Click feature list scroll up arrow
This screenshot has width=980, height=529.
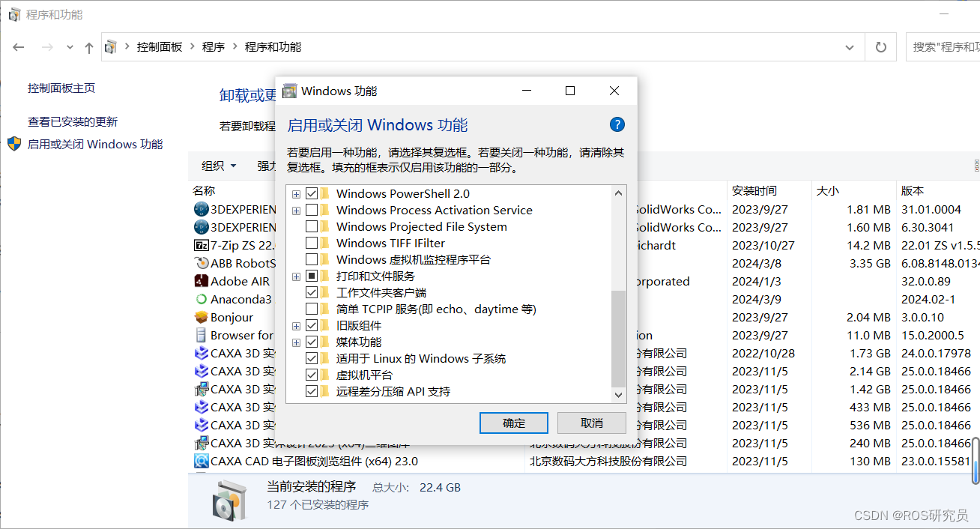coord(618,193)
